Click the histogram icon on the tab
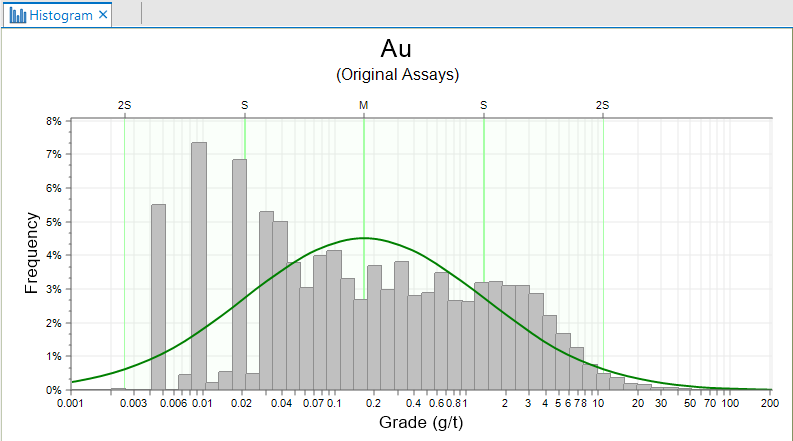Screen dimensions: 793x441 [x=18, y=15]
